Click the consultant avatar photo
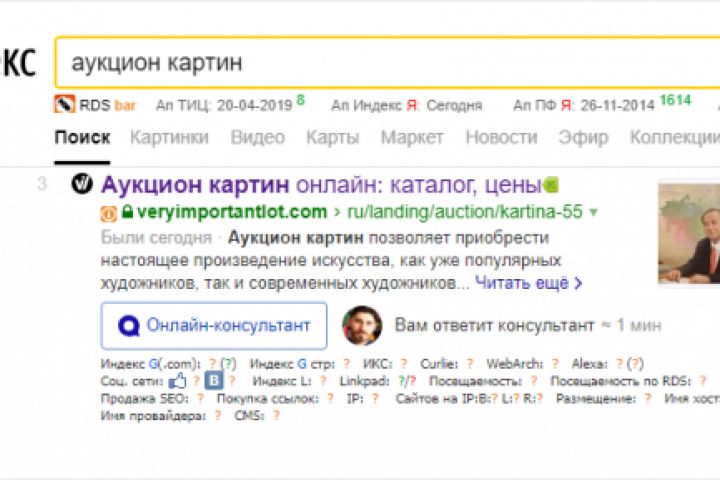Image resolution: width=720 pixels, height=480 pixels. pos(362,325)
